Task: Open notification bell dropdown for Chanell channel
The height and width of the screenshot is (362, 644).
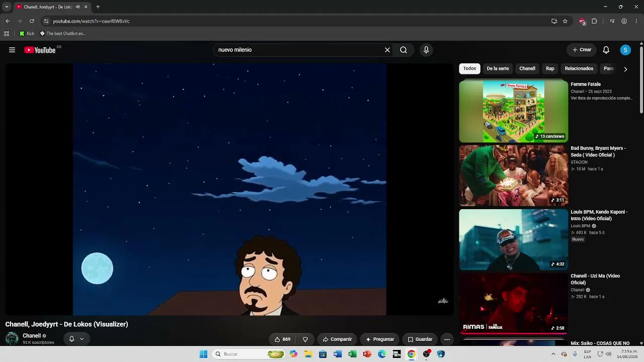Action: [76, 339]
